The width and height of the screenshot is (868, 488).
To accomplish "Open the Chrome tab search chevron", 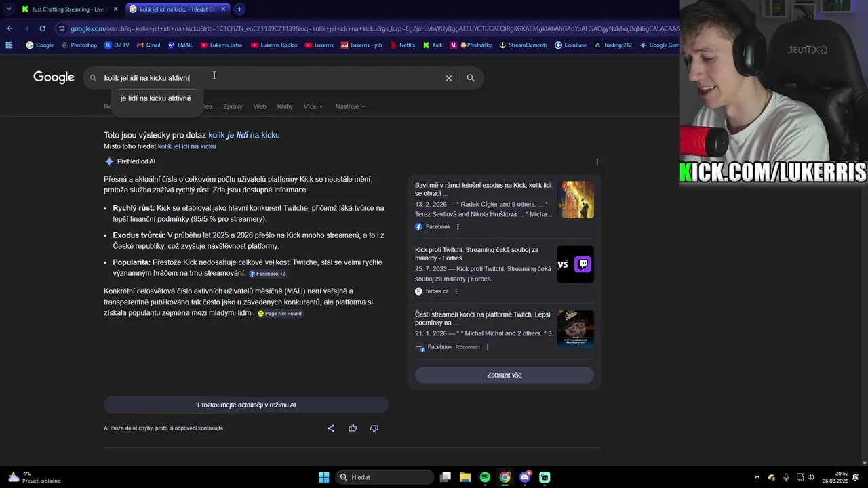I will pos(8,9).
